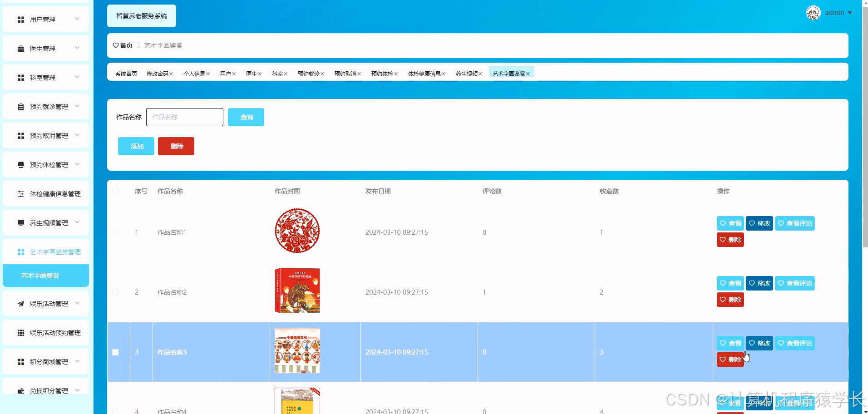Click the red 删除 batch button
The width and height of the screenshot is (868, 414).
pyautogui.click(x=176, y=146)
